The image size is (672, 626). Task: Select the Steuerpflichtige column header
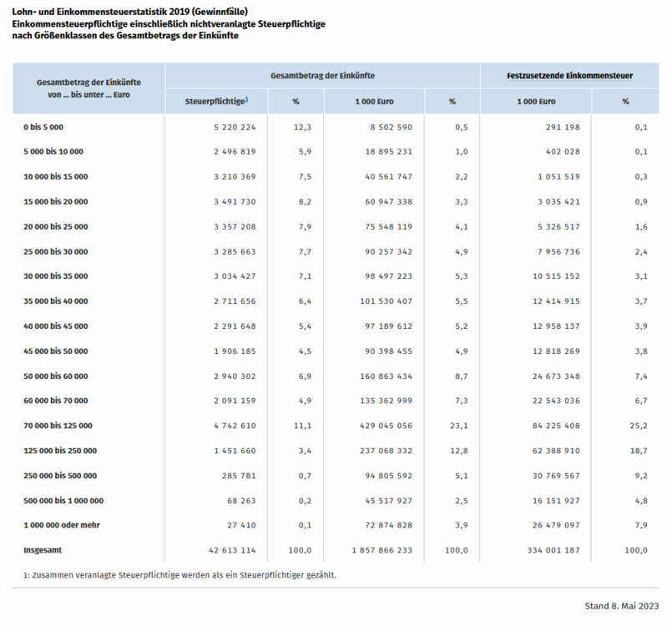215,102
